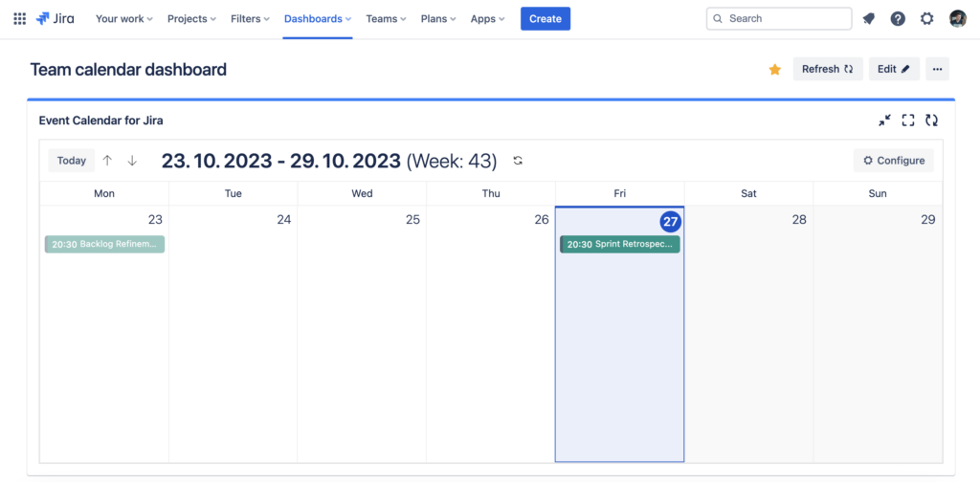Expand the Filters dropdown
This screenshot has width=980, height=482.
coord(250,19)
